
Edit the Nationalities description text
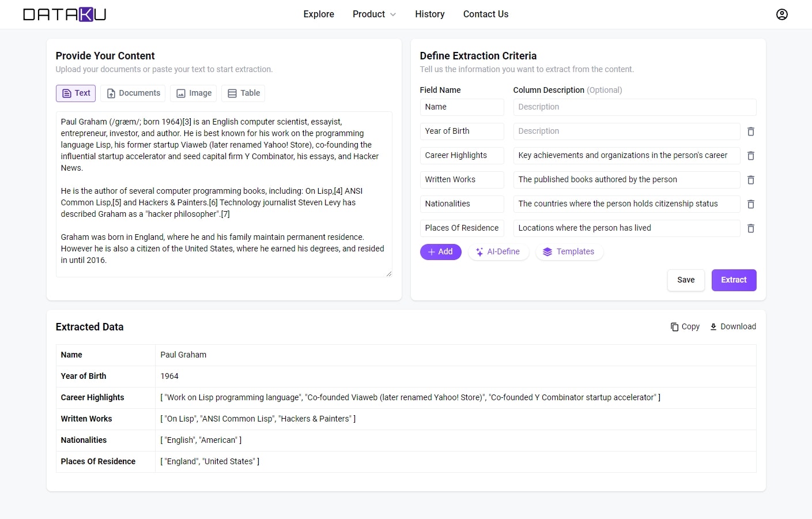pyautogui.click(x=626, y=204)
